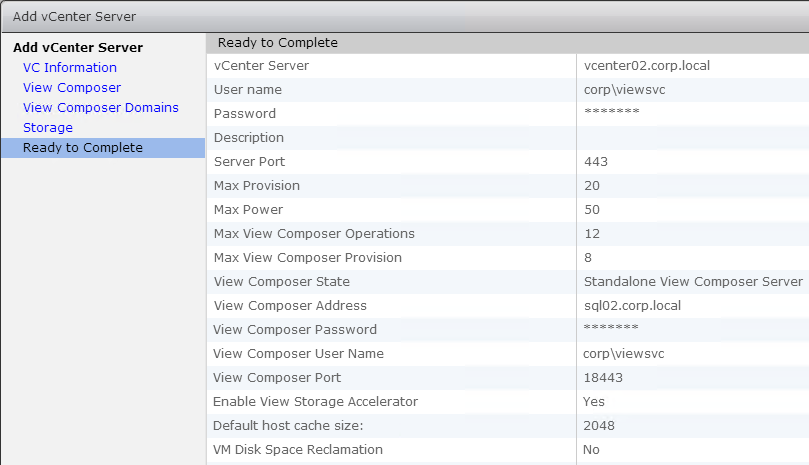Select the Max Provision label
Screen dimensions: 809x465
[256, 186]
